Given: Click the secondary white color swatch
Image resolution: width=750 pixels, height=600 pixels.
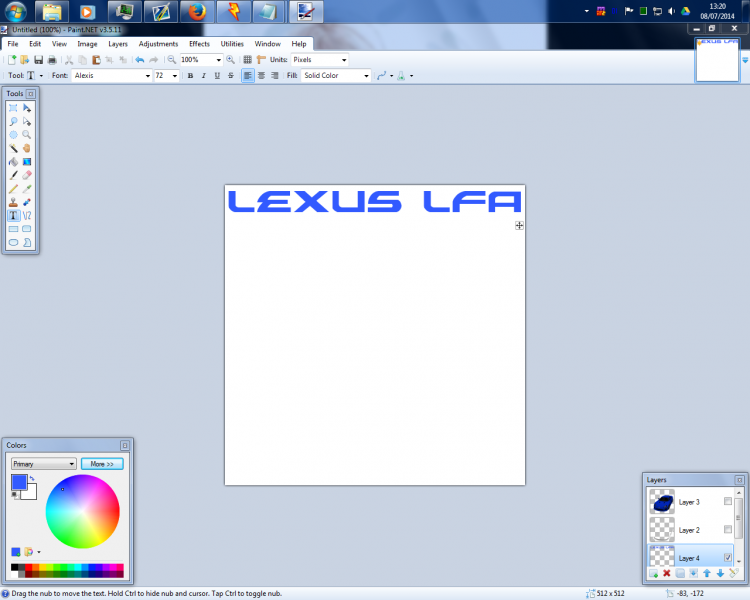Looking at the screenshot, I should [32, 494].
